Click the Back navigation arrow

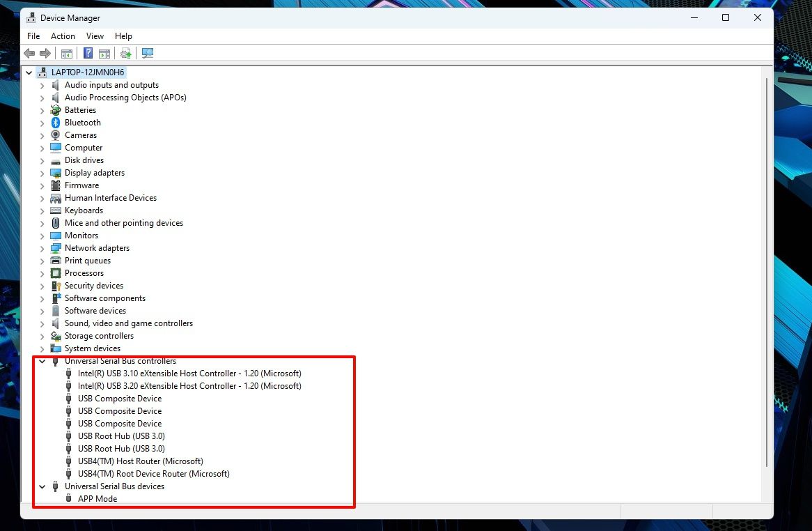coord(29,53)
